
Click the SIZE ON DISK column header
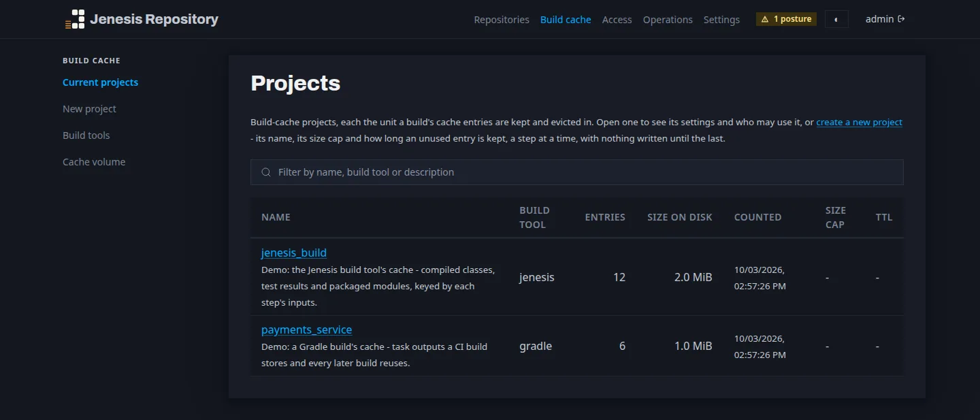[680, 217]
